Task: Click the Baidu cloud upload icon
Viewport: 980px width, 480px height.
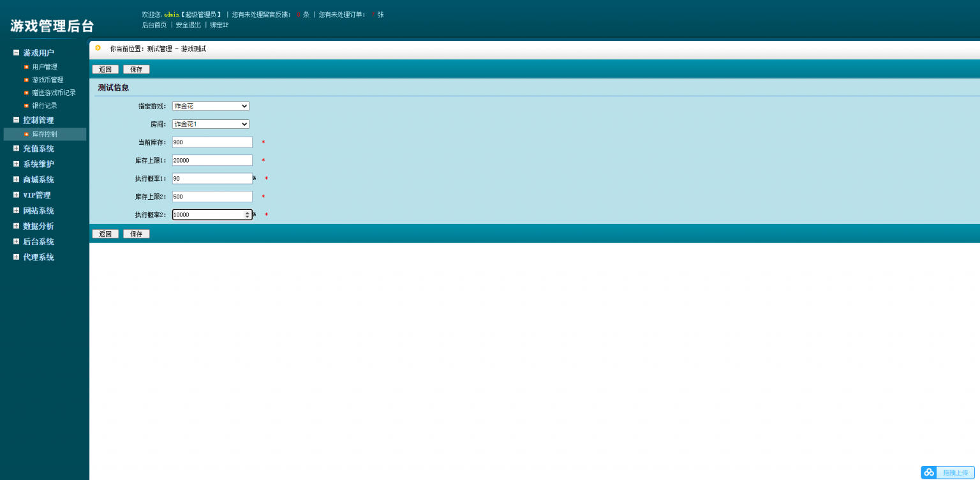Action: (x=929, y=472)
